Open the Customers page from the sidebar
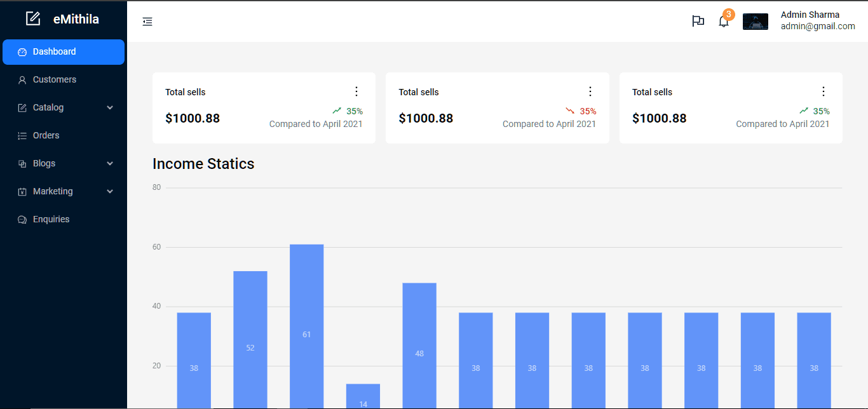This screenshot has width=868, height=409. 64,80
